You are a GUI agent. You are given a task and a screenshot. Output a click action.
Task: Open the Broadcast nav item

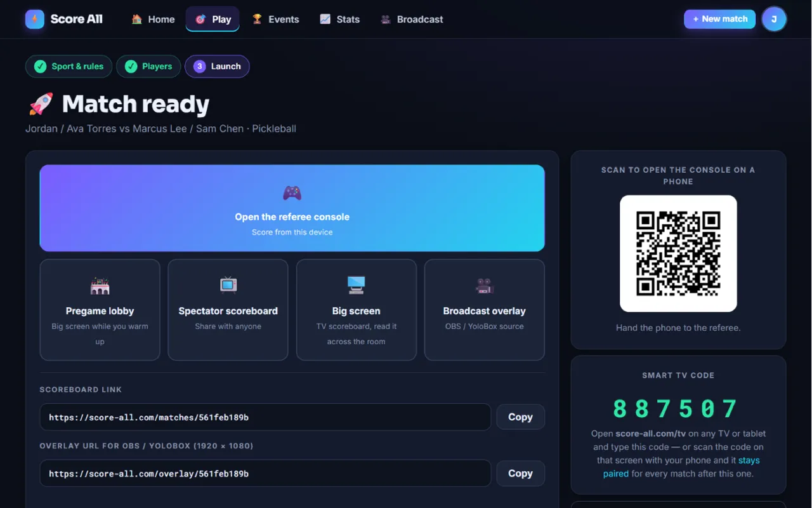(x=411, y=19)
